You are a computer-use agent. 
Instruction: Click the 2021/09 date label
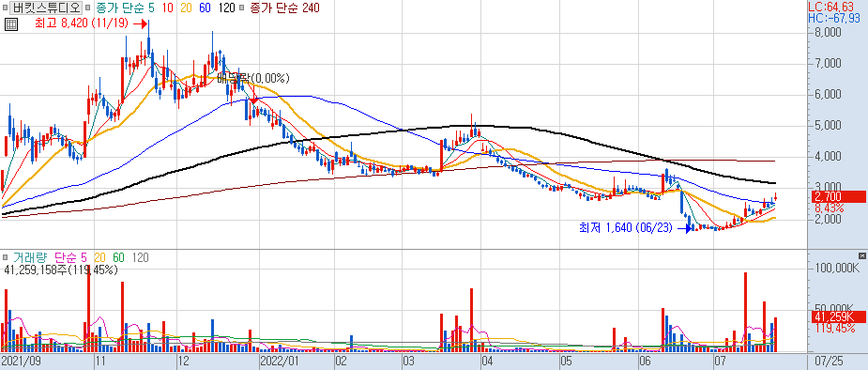20,362
